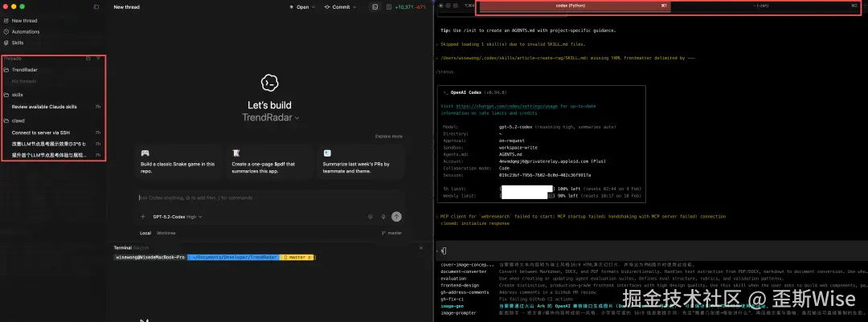Open the GPT-5.2-Codex High model dropdown
This screenshot has height=322, width=868.
[177, 217]
